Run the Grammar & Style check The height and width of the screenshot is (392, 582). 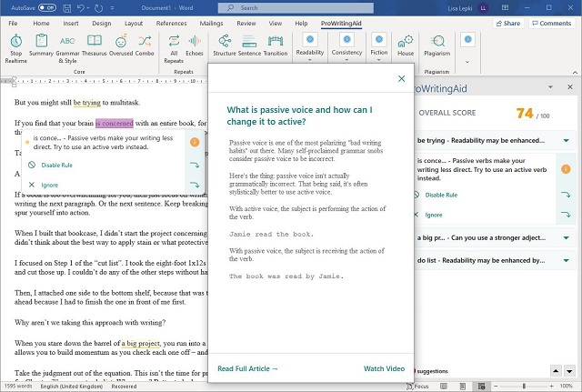67,48
